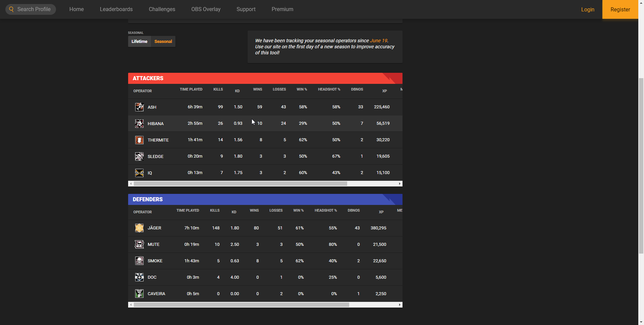The width and height of the screenshot is (644, 325).
Task: Click the Caveira operator icon
Action: [x=139, y=294]
